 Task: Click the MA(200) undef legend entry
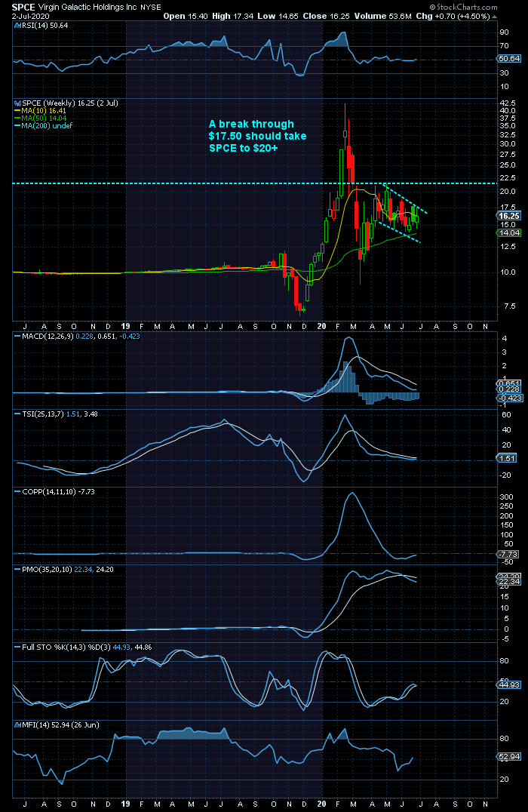coord(44,126)
